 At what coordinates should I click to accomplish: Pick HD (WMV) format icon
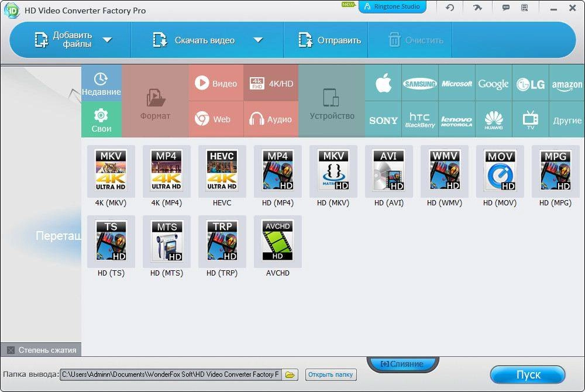[445, 171]
